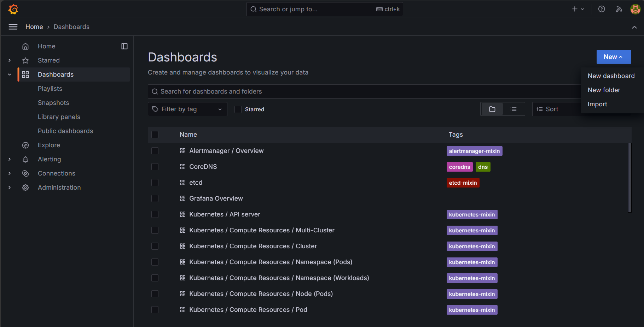This screenshot has width=644, height=327.
Task: Open the news RSS feed icon
Action: 619,9
